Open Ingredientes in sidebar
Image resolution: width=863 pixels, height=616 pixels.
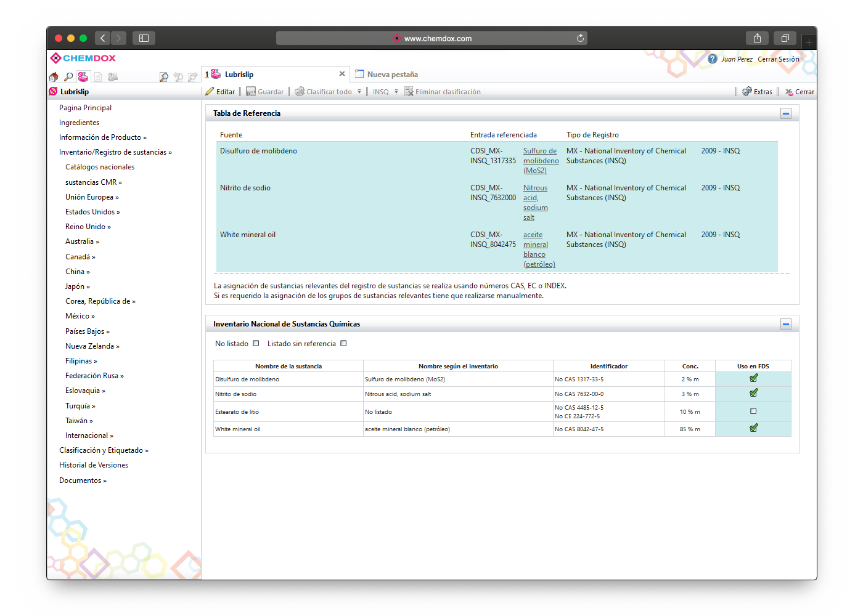click(79, 123)
